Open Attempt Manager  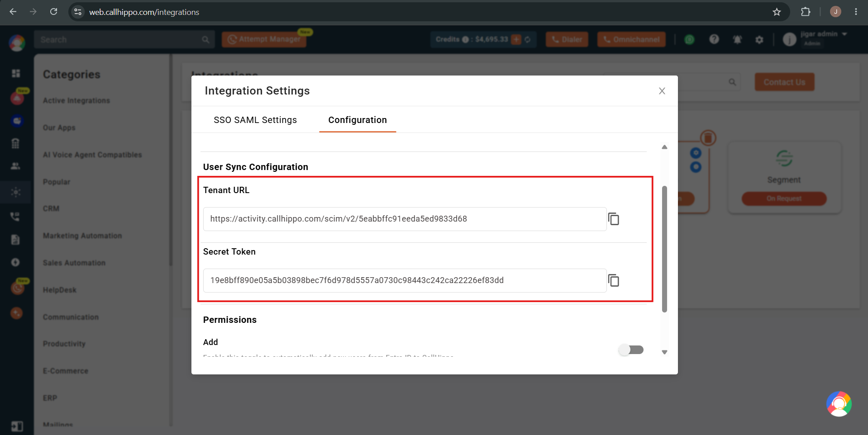coord(264,39)
